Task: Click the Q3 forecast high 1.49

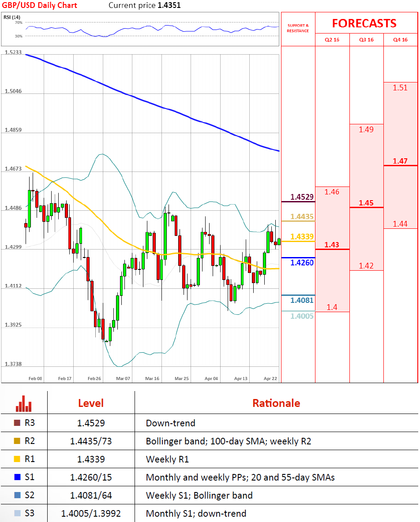Action: (366, 130)
